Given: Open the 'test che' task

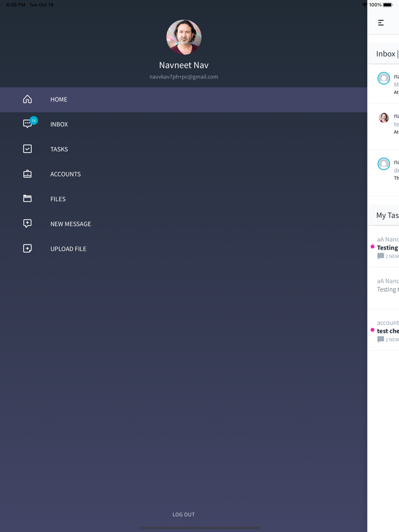Looking at the screenshot, I should tap(384, 331).
